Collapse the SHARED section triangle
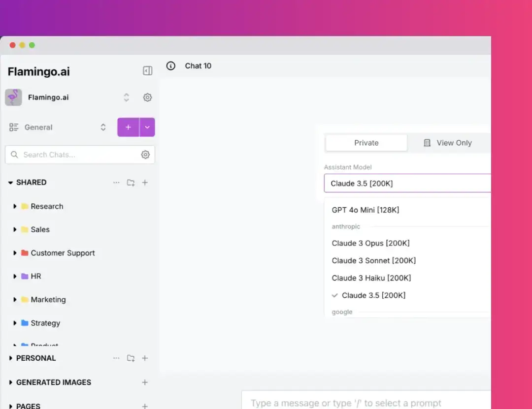The width and height of the screenshot is (532, 409). pos(10,182)
